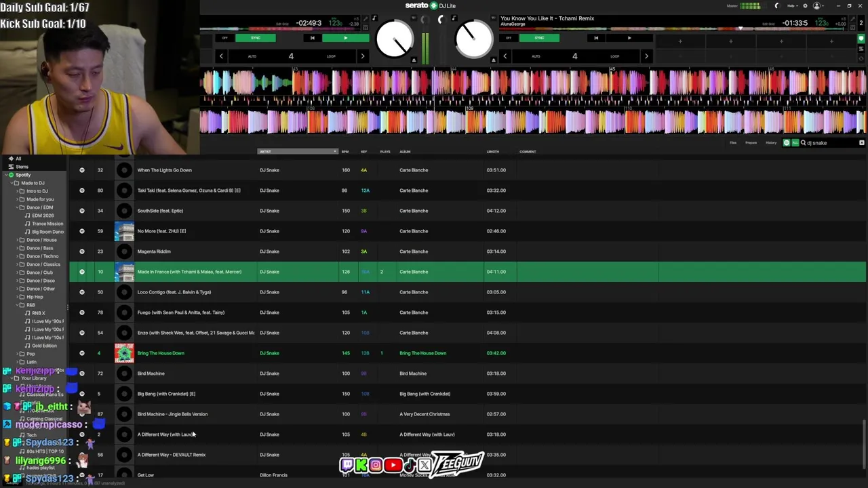This screenshot has height=488, width=868.
Task: Toggle SYNC on the left deck
Action: click(x=256, y=38)
